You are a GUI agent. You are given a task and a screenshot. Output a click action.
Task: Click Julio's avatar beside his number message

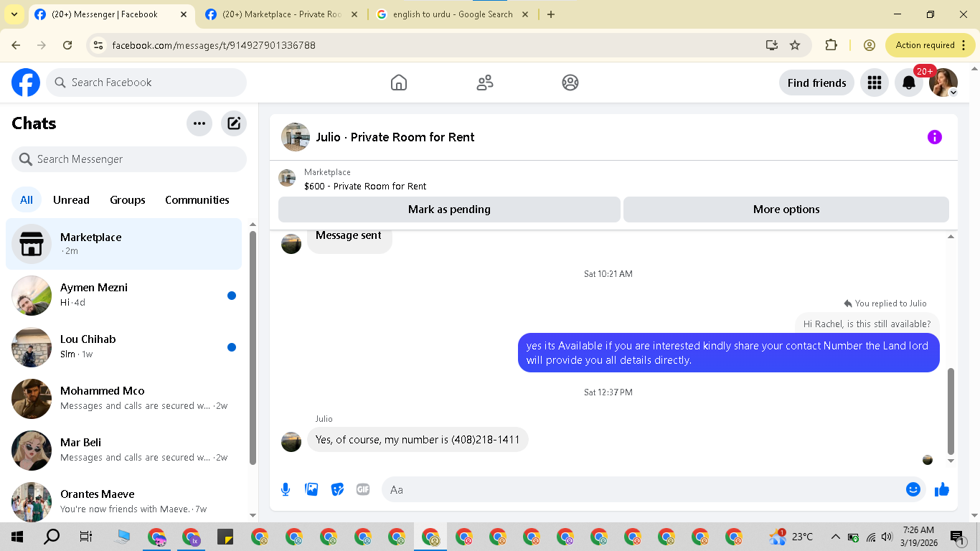[x=291, y=442]
